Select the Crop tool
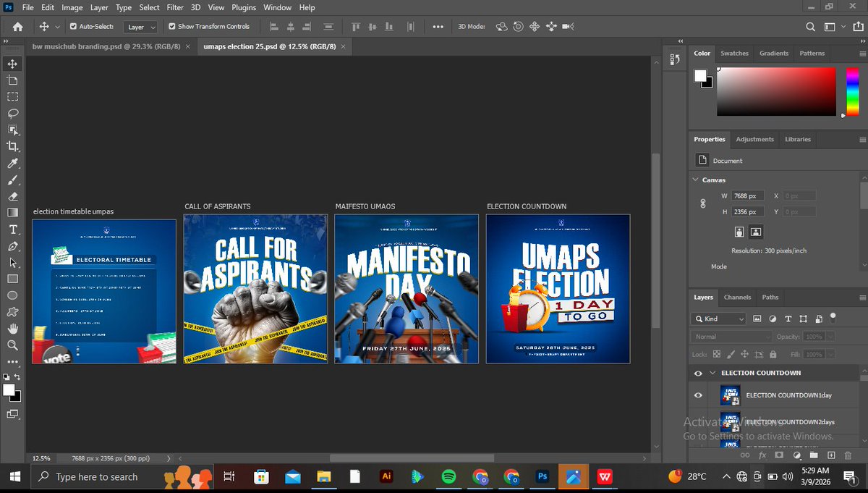The width and height of the screenshot is (868, 493). (12, 146)
